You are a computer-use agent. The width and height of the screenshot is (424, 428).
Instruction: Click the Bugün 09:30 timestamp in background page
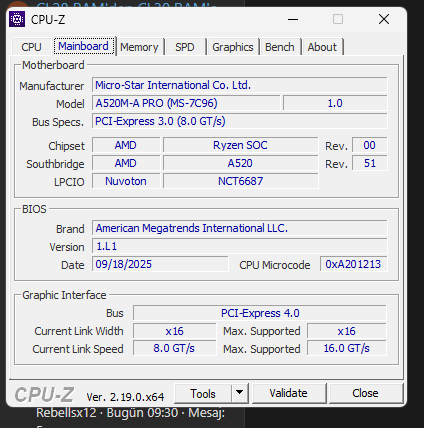142,413
